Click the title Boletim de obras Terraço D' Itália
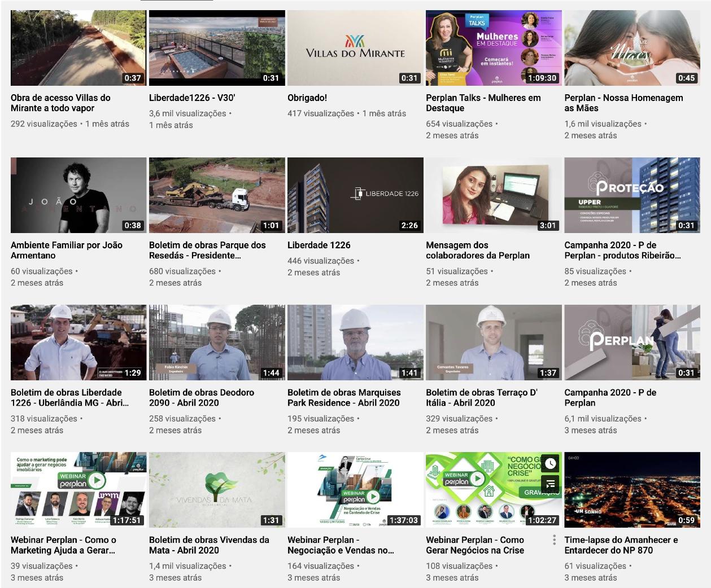This screenshot has width=711, height=588. click(482, 397)
